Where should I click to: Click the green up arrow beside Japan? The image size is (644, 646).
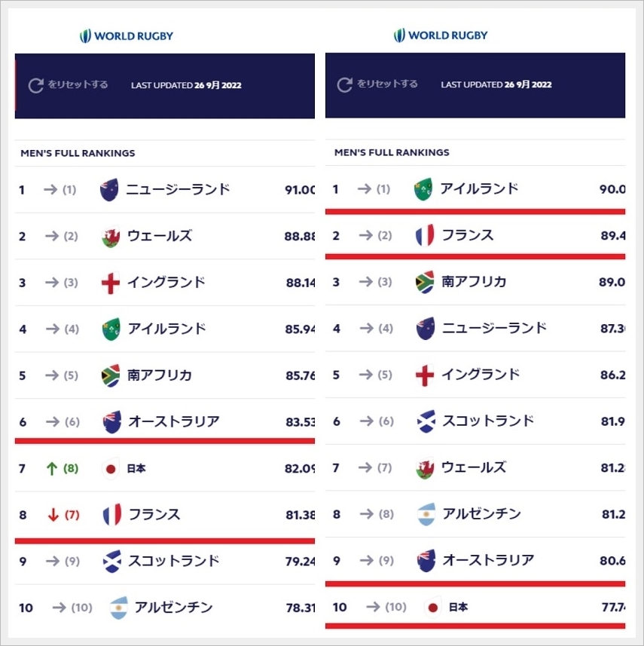(51, 469)
